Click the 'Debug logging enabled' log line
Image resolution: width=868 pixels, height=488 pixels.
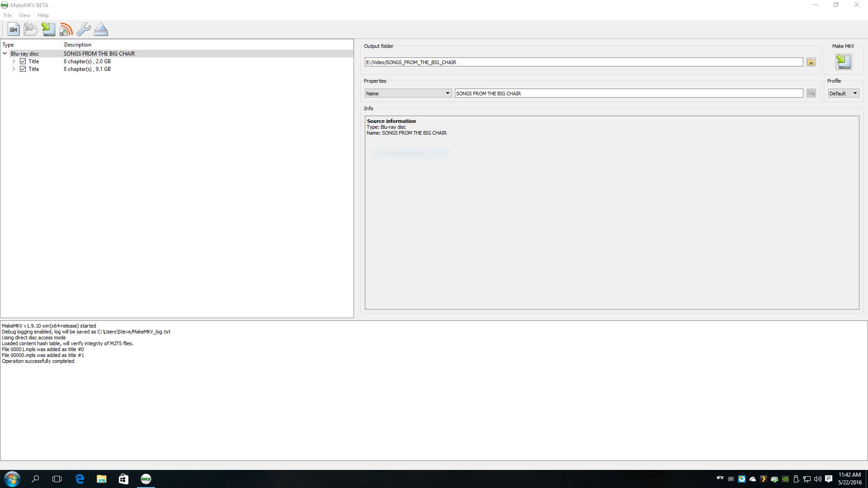pyautogui.click(x=86, y=332)
